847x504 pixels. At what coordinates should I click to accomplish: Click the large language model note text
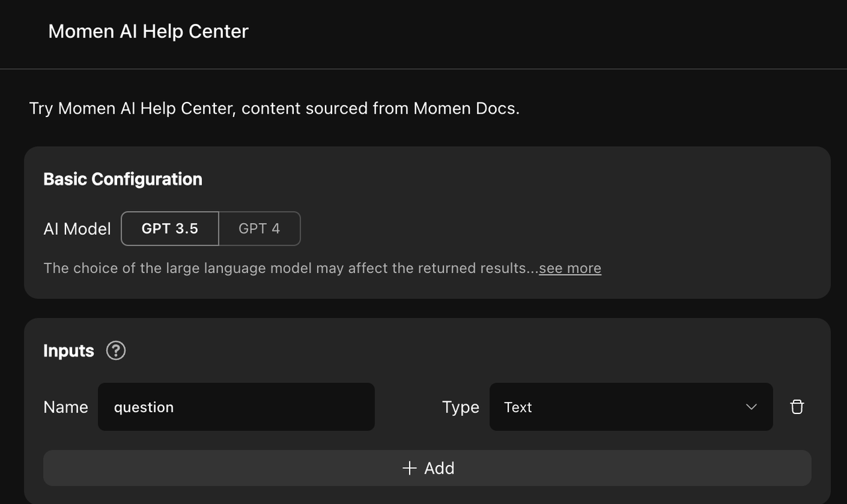[291, 269]
